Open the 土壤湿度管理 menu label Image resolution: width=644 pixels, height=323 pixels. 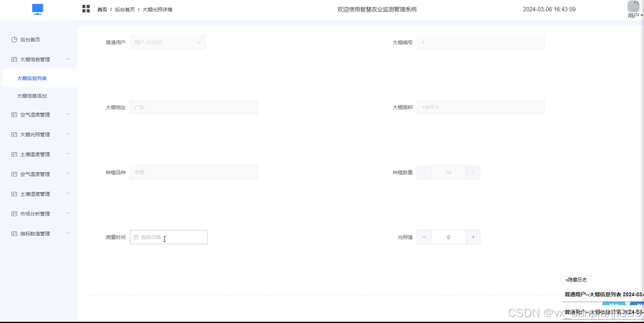point(35,194)
